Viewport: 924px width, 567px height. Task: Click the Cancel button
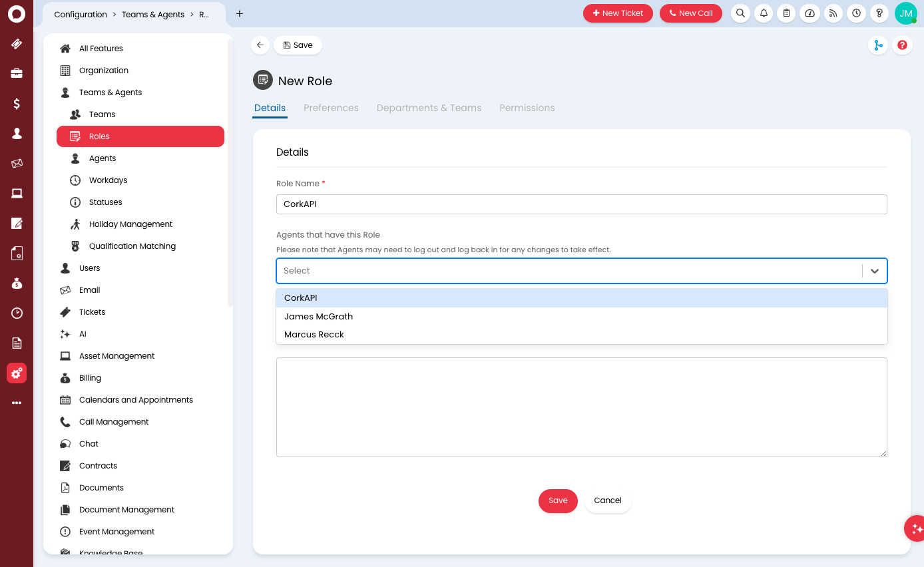(x=608, y=500)
